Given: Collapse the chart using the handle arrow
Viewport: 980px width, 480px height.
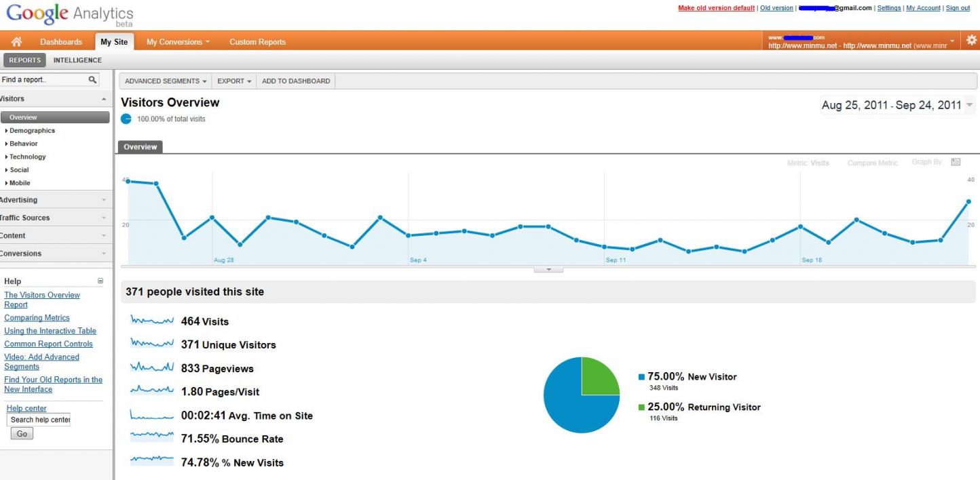Looking at the screenshot, I should 549,270.
